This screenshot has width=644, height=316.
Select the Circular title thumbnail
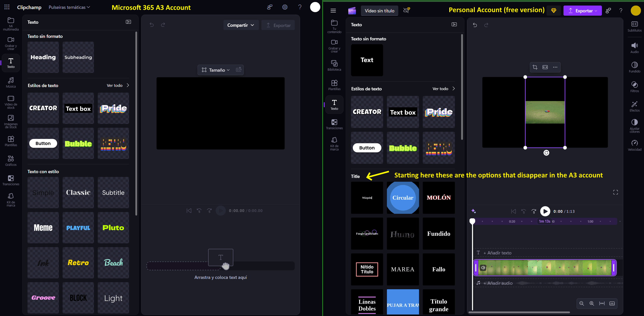click(403, 198)
